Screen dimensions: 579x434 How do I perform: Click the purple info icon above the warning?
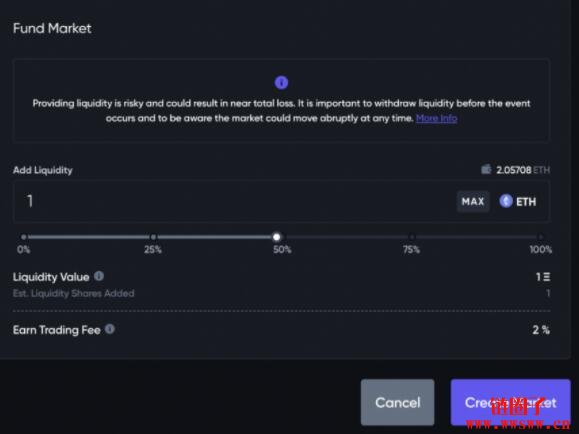click(x=281, y=82)
